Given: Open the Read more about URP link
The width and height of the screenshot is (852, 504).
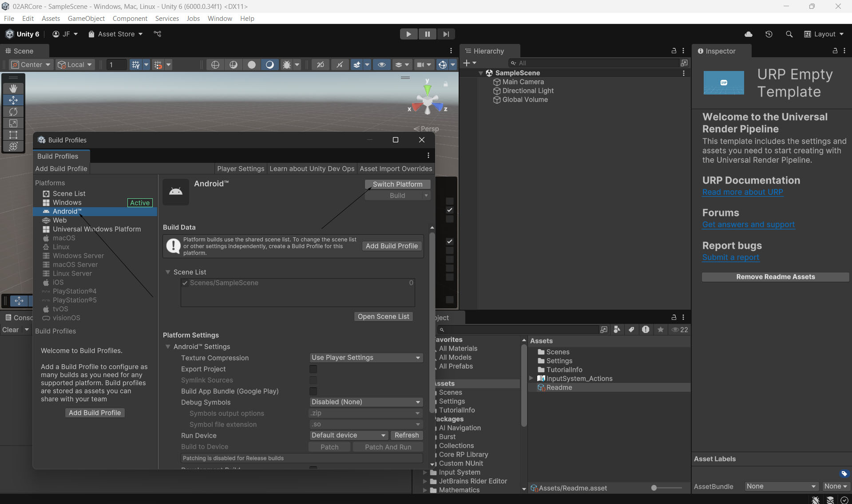Looking at the screenshot, I should [742, 192].
